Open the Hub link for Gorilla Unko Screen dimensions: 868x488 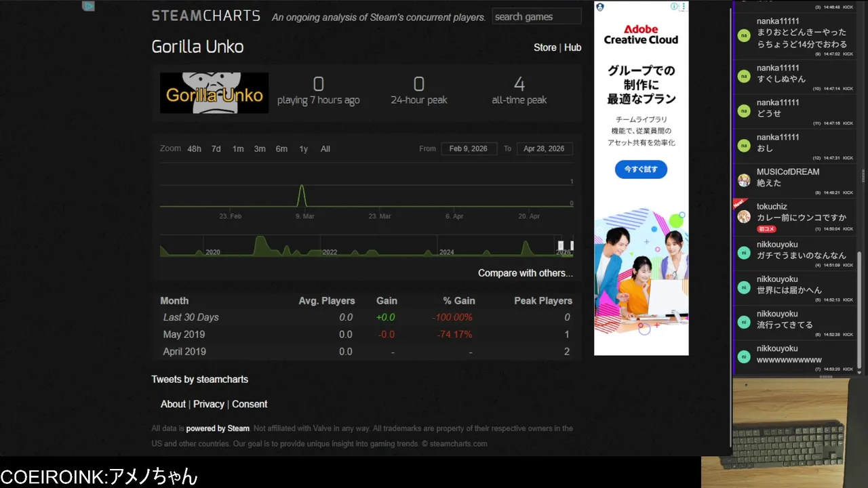[572, 47]
